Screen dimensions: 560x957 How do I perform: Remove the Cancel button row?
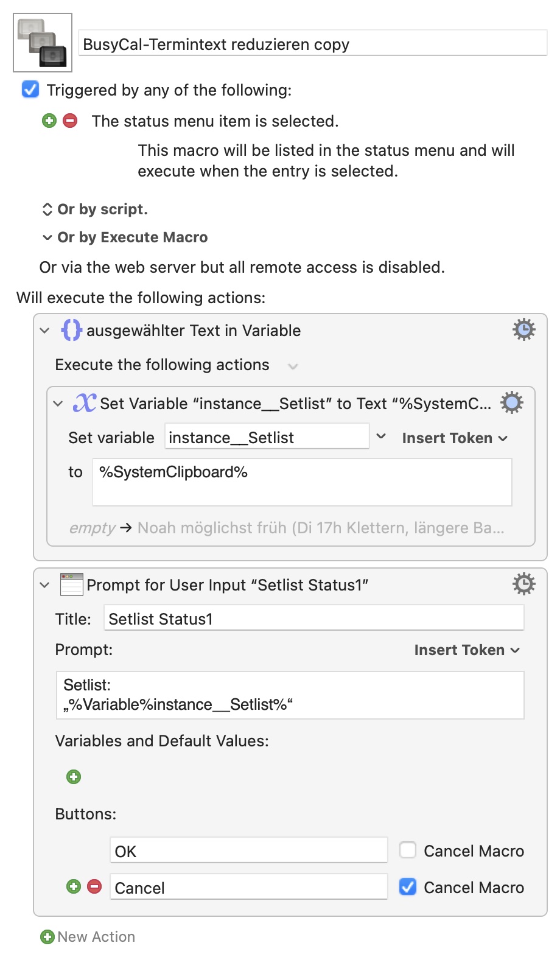coord(94,886)
